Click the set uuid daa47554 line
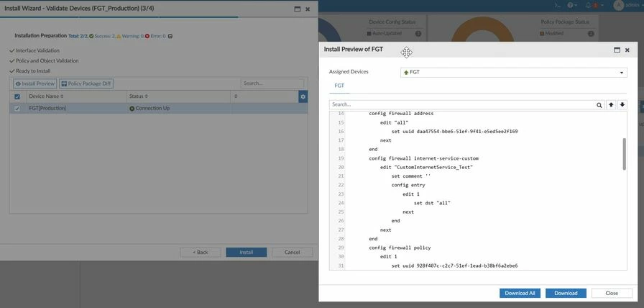This screenshot has width=644, height=308. 455,132
